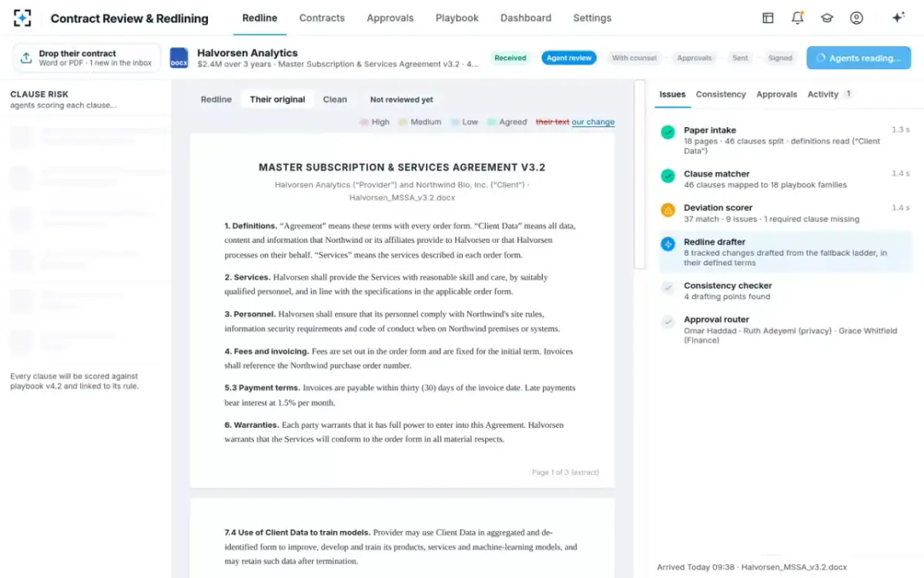Click the app logo icon

click(22, 18)
